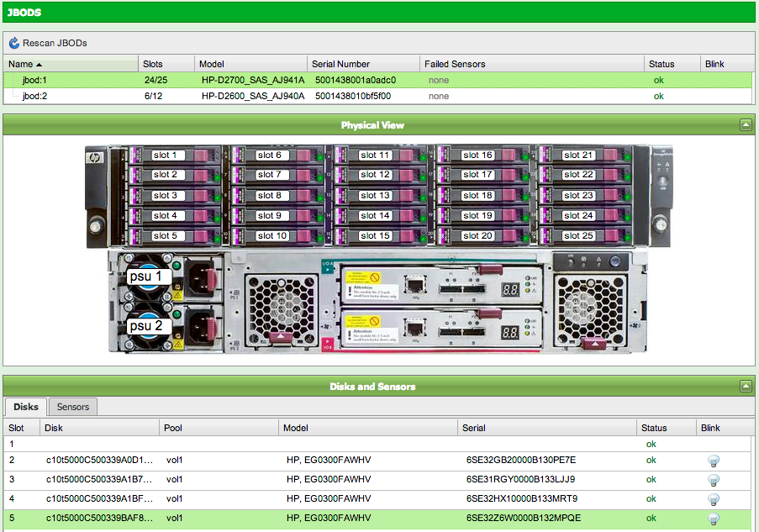Sort disks by Disk column header
The image size is (759, 532).
click(x=99, y=428)
